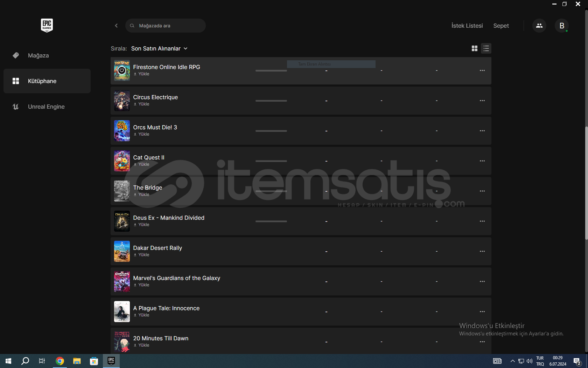Open options menu for Cat Quest II
The width and height of the screenshot is (588, 368).
click(482, 161)
